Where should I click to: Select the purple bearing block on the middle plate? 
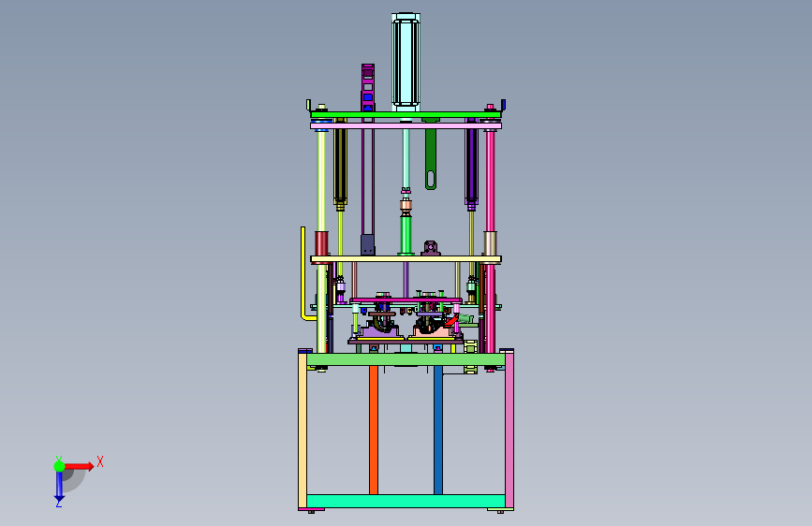430,248
